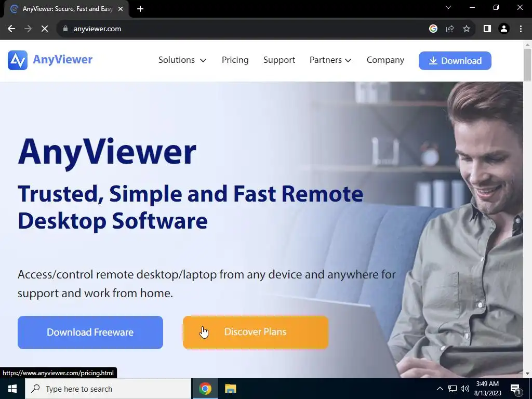Show hidden system tray icons
Screen dimensions: 532x399
[440, 389]
